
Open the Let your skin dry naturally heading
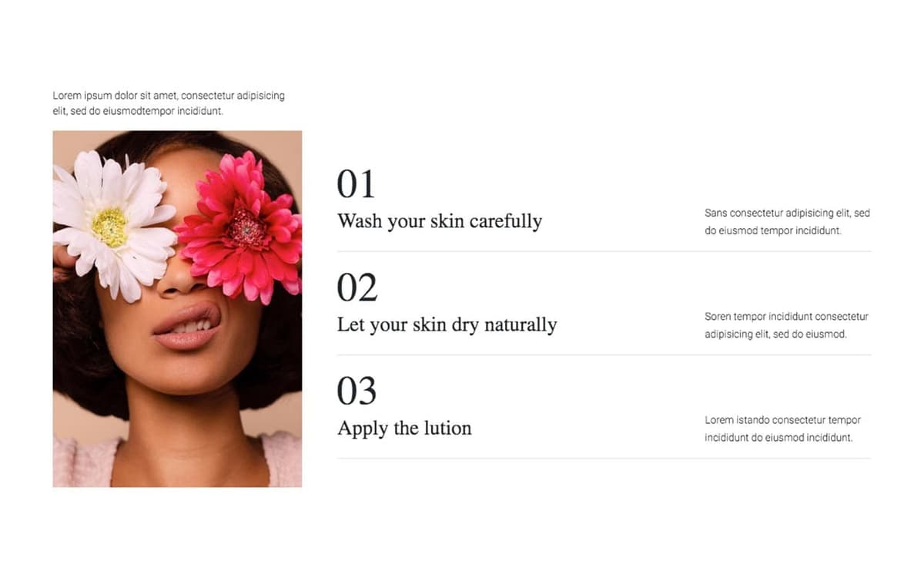tap(447, 324)
